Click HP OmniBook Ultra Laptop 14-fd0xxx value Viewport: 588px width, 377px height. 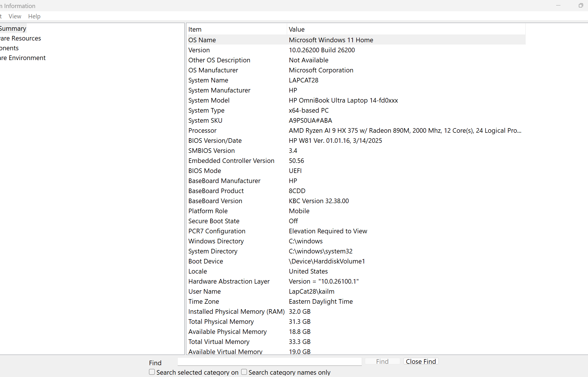[343, 100]
